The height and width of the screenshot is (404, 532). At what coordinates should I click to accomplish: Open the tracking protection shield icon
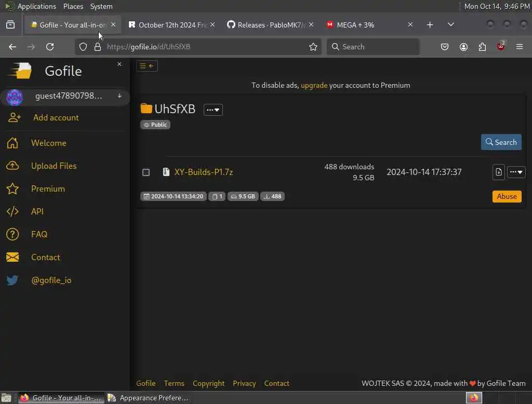83,47
